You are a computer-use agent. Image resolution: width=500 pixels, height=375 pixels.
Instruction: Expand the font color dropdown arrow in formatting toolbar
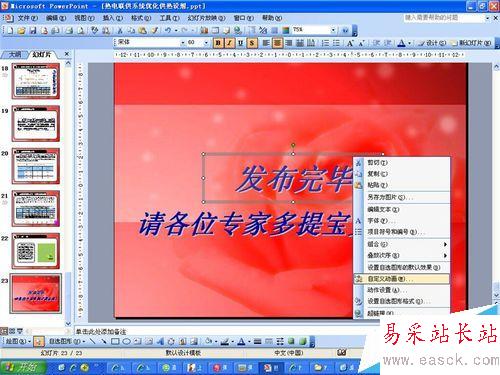pyautogui.click(x=410, y=43)
